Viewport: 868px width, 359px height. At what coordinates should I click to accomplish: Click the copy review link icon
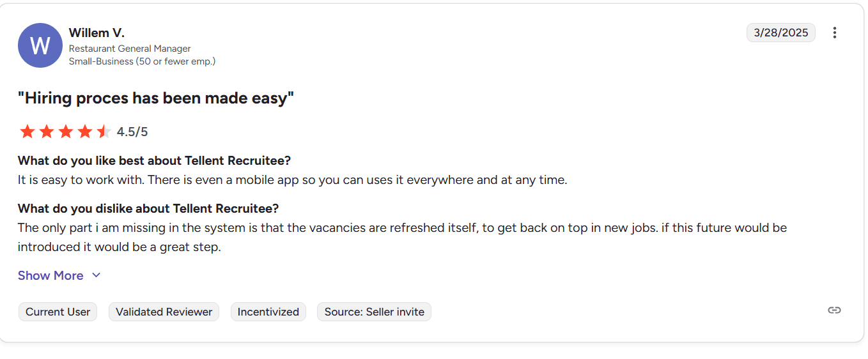(834, 310)
